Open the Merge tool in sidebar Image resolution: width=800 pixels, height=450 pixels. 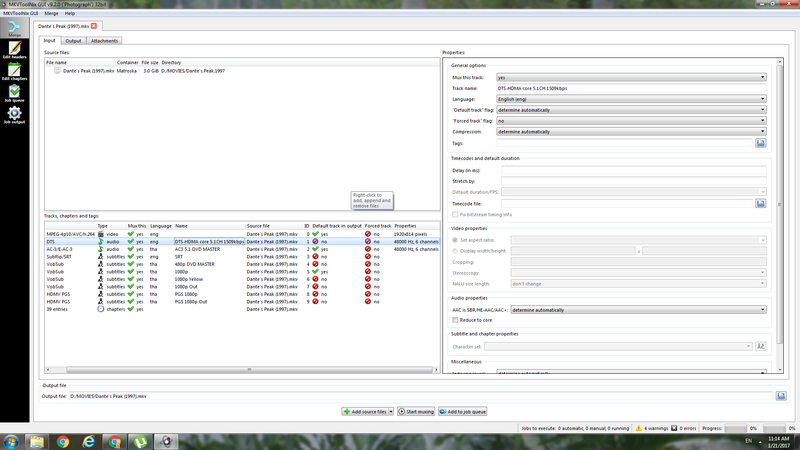click(x=14, y=28)
